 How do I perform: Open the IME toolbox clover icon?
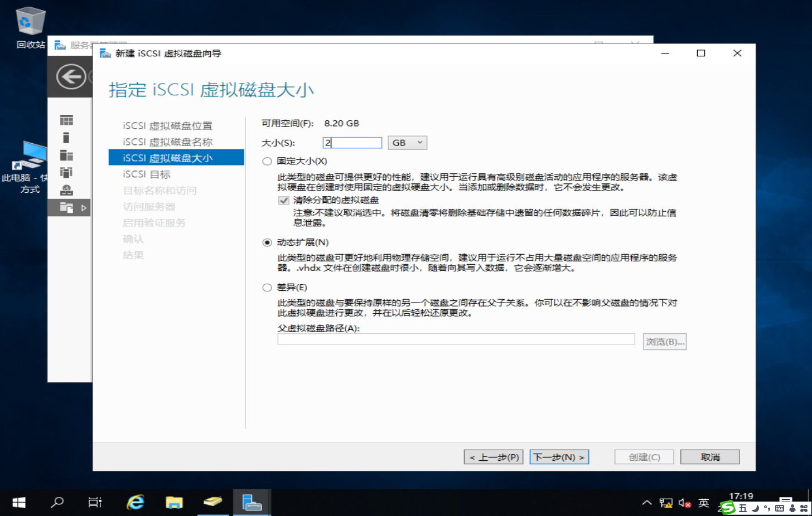point(804,508)
